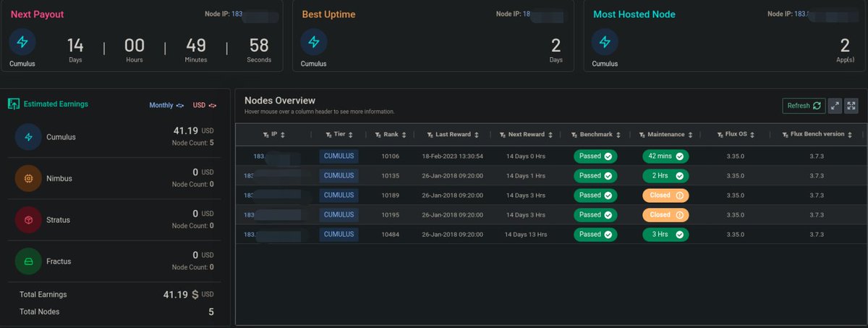
Task: Click the Total Nodes label
Action: click(39, 311)
